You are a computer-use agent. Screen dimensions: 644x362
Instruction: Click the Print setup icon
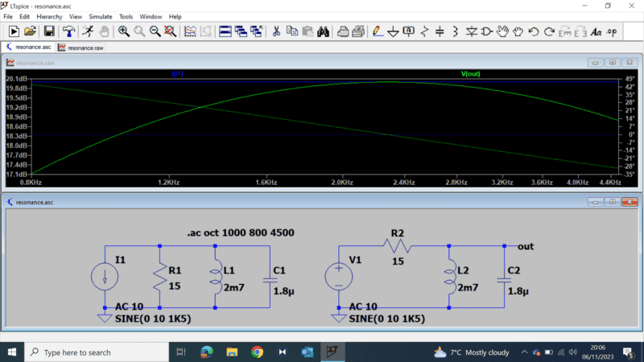pyautogui.click(x=358, y=31)
